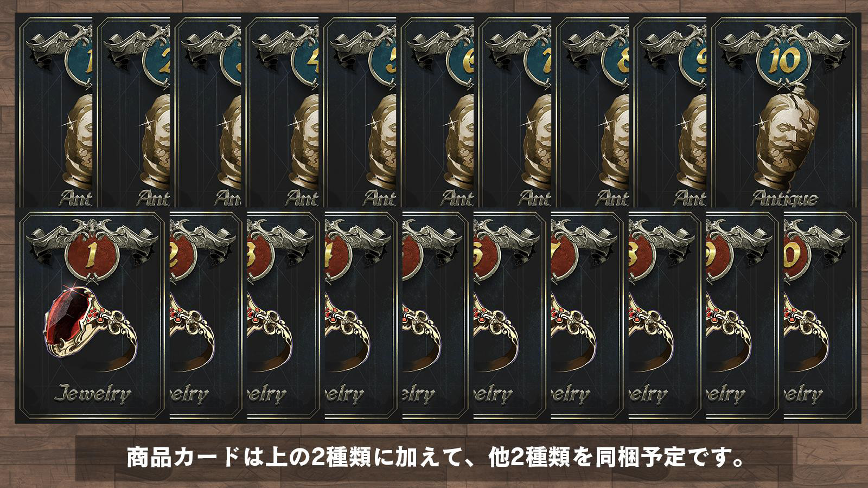This screenshot has height=488, width=868.
Task: Click the Japanese caption banner at the bottom
Action: (434, 458)
